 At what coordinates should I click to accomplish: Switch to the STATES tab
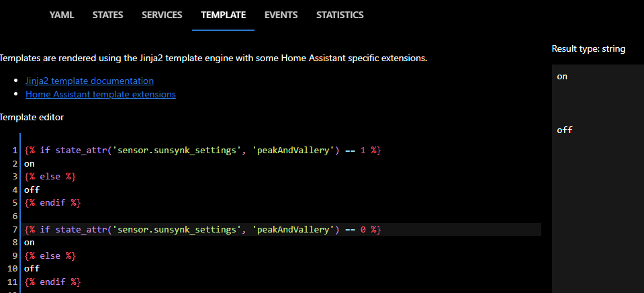(107, 15)
